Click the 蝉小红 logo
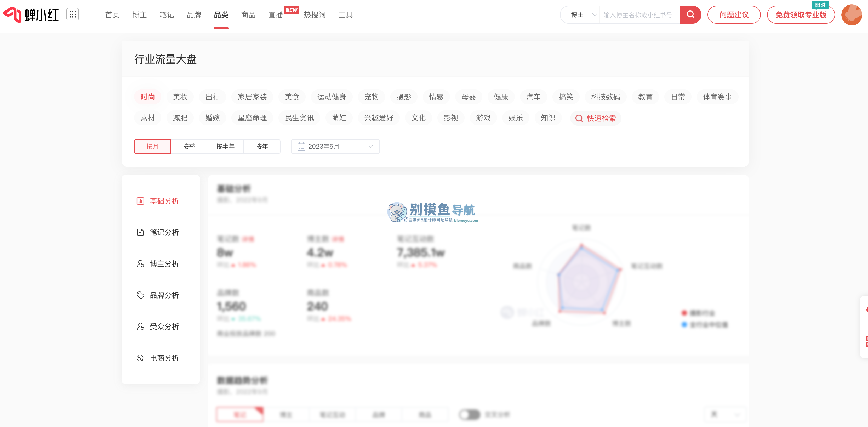The height and width of the screenshot is (427, 868). click(31, 14)
